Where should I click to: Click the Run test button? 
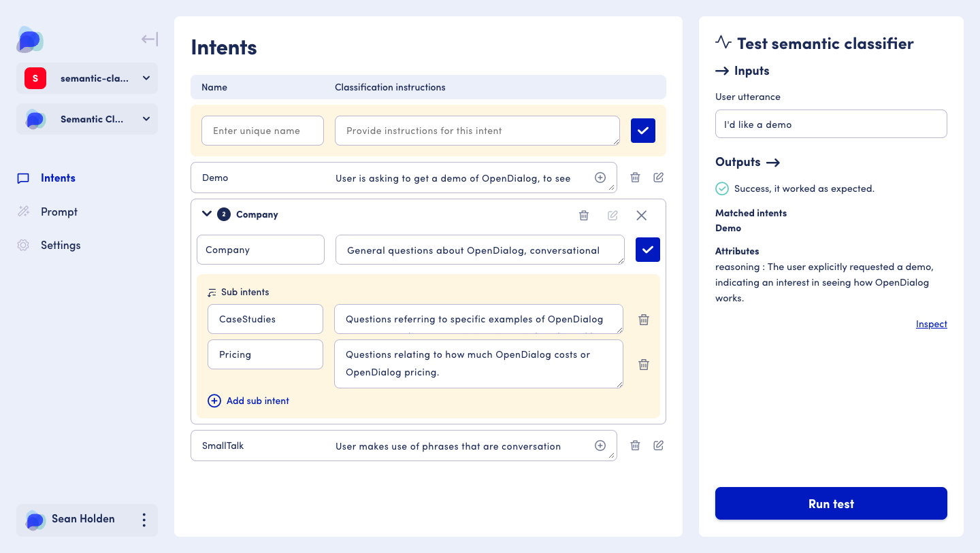[830, 503]
